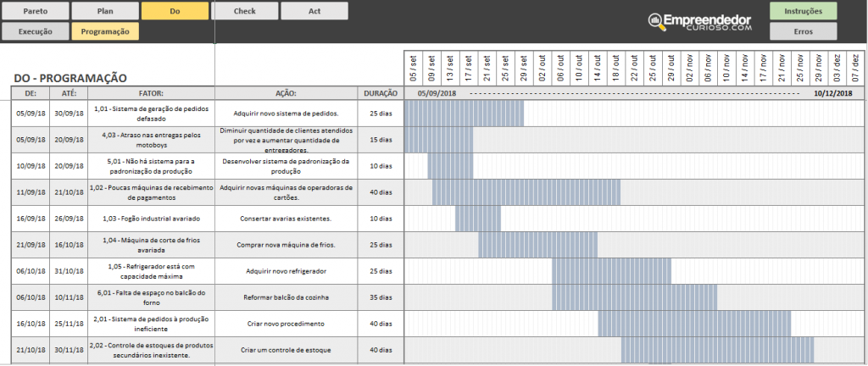
Task: Click the 02 / out date header
Action: 542,69
